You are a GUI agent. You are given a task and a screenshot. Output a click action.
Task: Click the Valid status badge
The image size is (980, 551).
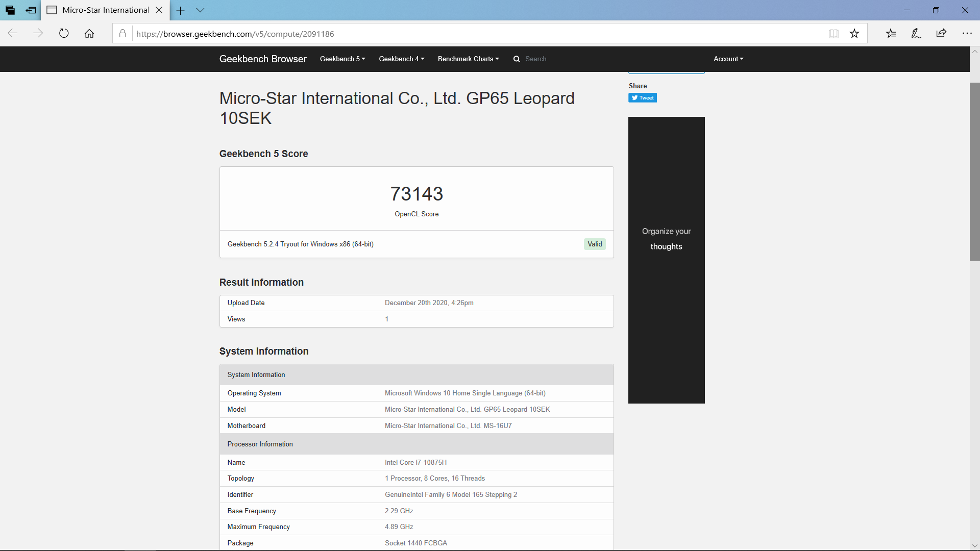pyautogui.click(x=595, y=244)
